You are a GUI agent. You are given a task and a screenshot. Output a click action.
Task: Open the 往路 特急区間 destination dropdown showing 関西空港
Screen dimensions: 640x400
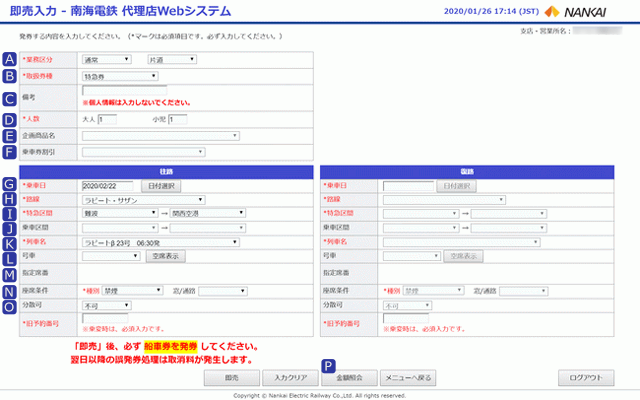208,213
